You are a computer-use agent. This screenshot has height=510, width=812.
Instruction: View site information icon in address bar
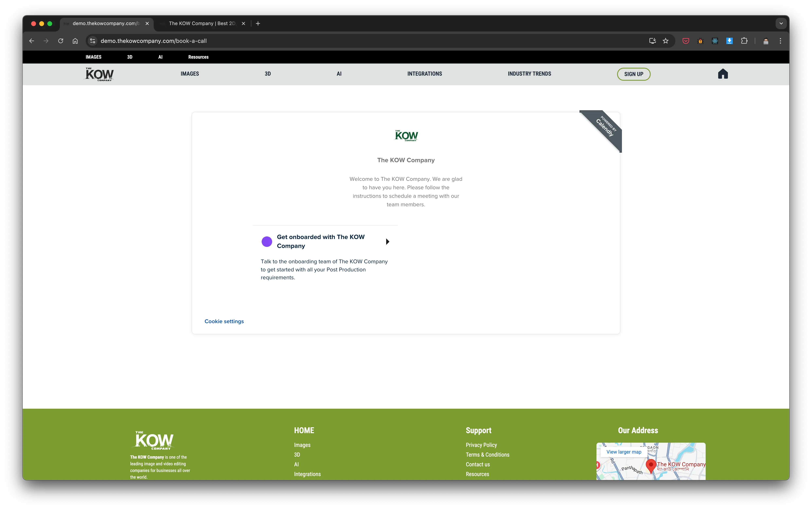click(92, 41)
